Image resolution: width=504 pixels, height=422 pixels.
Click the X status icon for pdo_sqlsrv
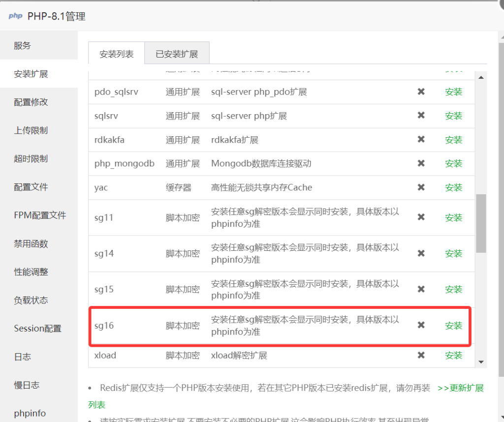(x=421, y=91)
